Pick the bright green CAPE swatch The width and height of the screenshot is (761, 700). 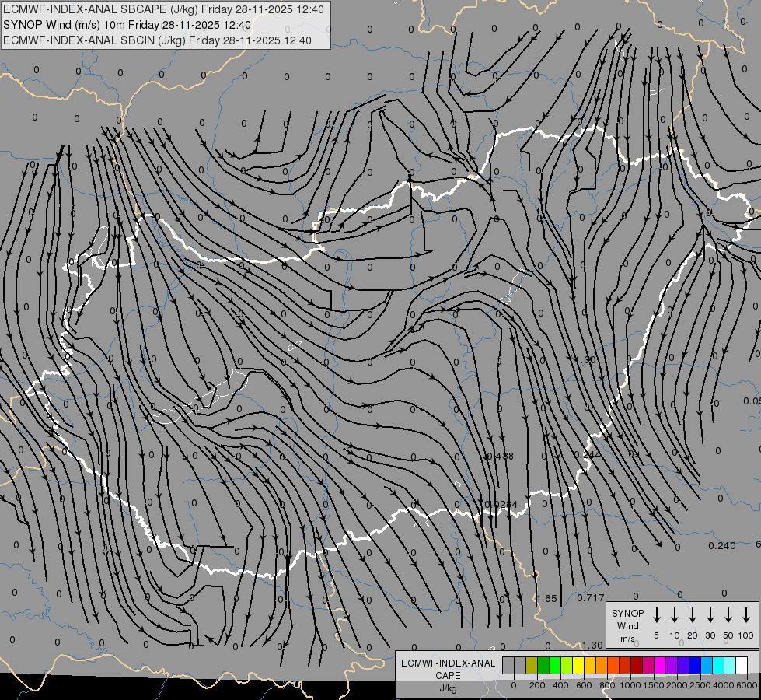555,665
